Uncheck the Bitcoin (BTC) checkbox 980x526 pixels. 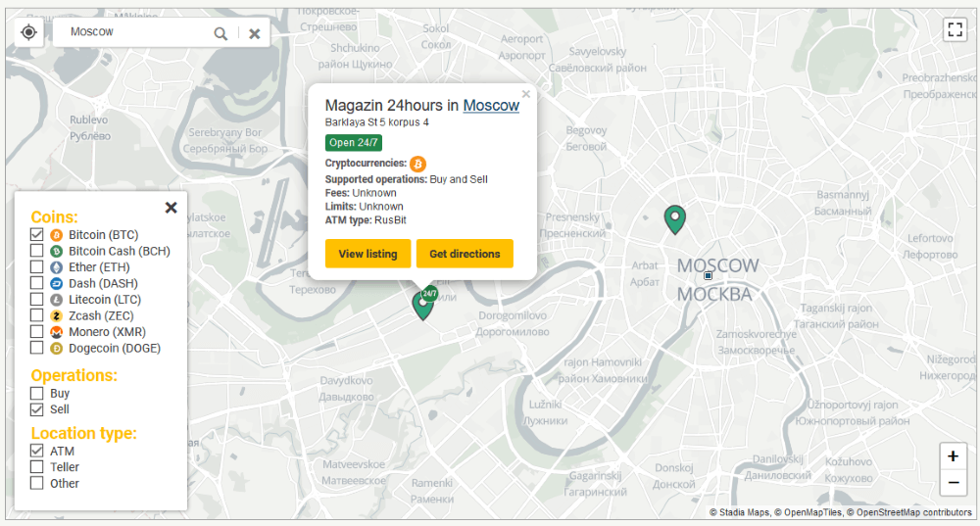pos(37,235)
